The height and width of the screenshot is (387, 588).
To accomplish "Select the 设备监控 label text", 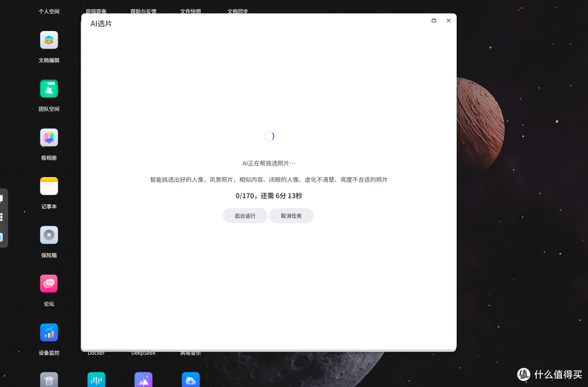I will tap(49, 353).
